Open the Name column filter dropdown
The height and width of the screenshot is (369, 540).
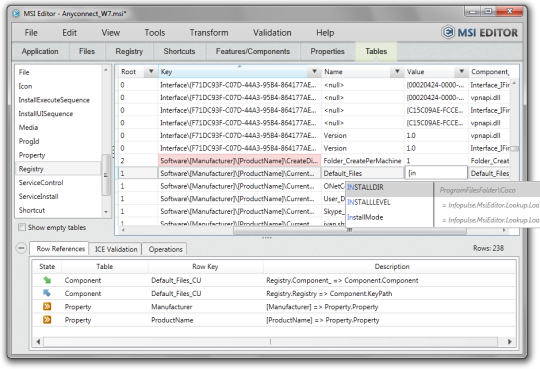[x=397, y=71]
